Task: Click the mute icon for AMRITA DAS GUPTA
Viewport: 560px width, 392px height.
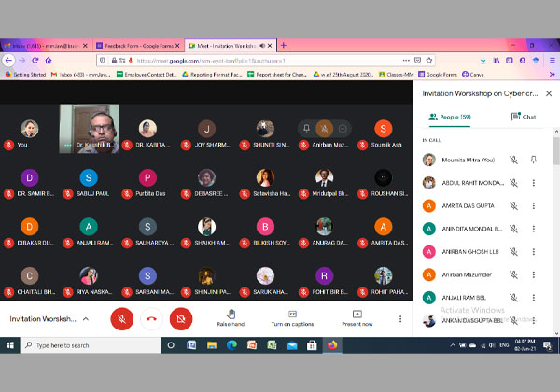Action: [513, 205]
